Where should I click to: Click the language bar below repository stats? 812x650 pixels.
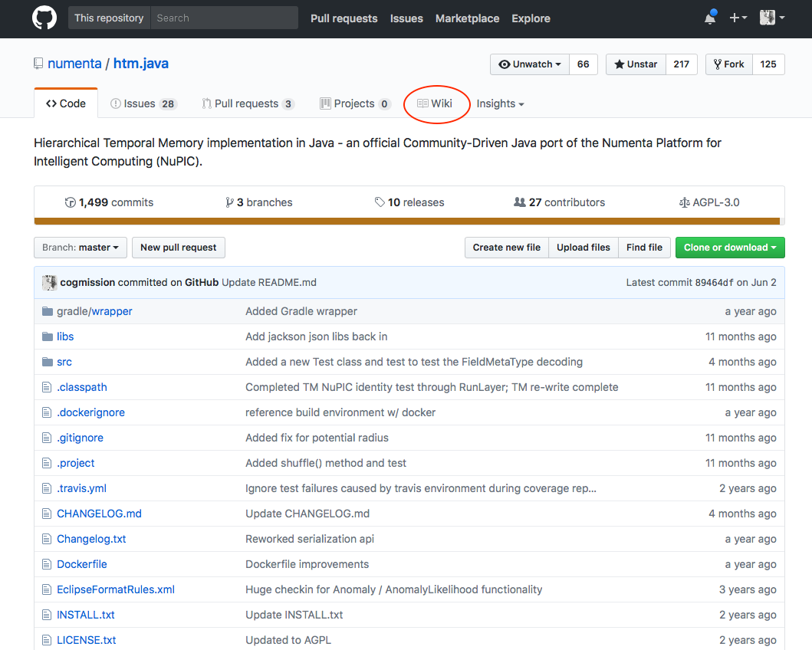409,222
